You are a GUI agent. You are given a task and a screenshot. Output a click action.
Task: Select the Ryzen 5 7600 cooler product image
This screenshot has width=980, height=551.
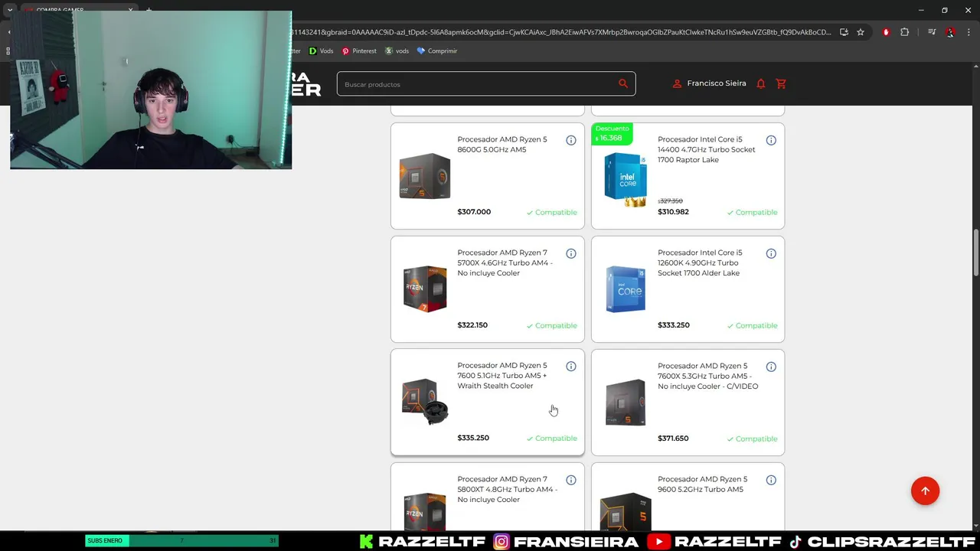425,402
